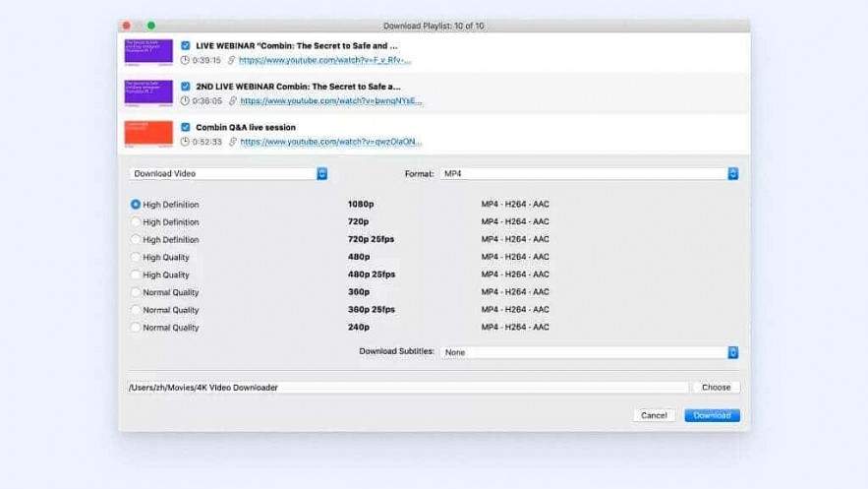Toggle the Combin Q&A live session checkbox
The width and height of the screenshot is (868, 489).
[186, 127]
